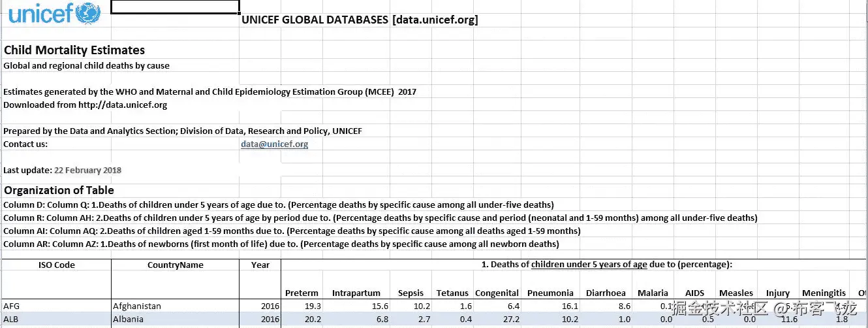Image resolution: width=868 pixels, height=328 pixels.
Task: Click the 'Sepsis' column header
Action: 411,293
